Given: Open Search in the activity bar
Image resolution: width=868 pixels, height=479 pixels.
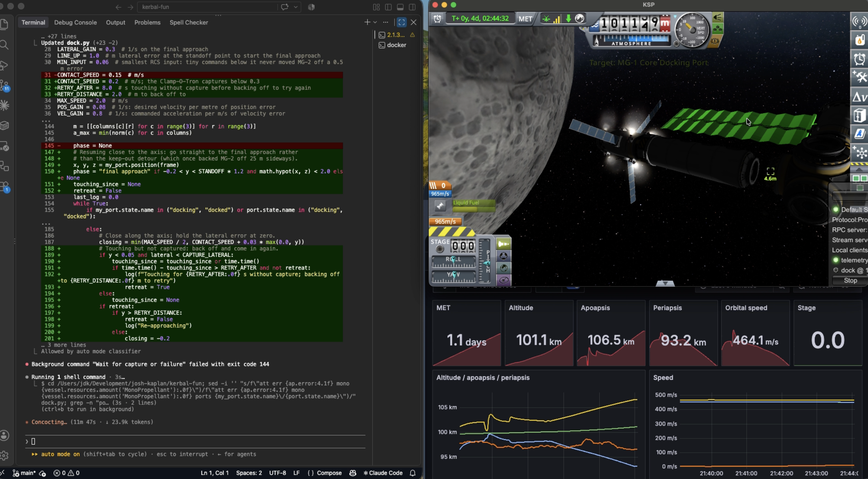Looking at the screenshot, I should [4, 44].
